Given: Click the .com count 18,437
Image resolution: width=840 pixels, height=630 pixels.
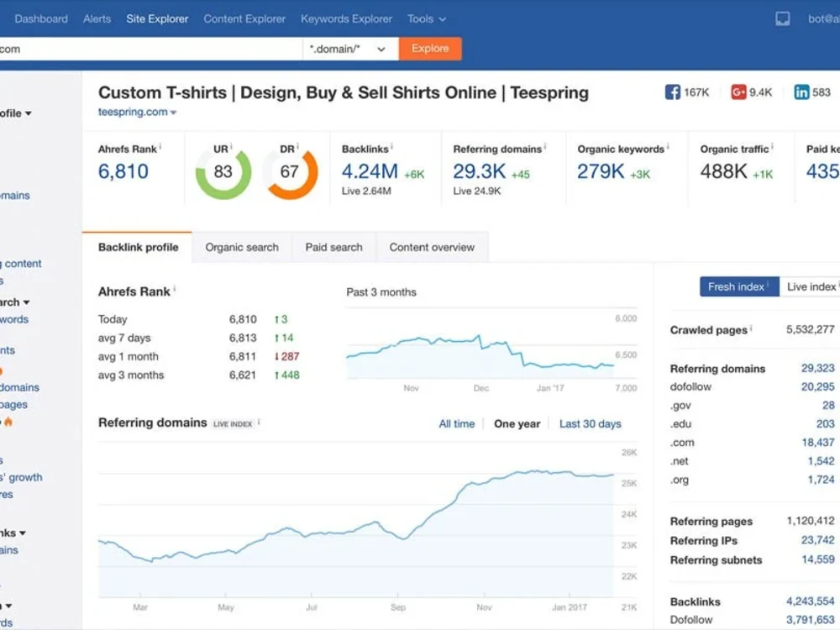Looking at the screenshot, I should pyautogui.click(x=817, y=443).
